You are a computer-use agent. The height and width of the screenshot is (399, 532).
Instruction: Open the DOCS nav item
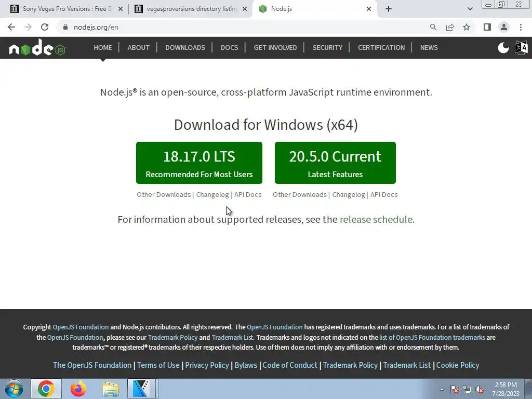coord(229,47)
